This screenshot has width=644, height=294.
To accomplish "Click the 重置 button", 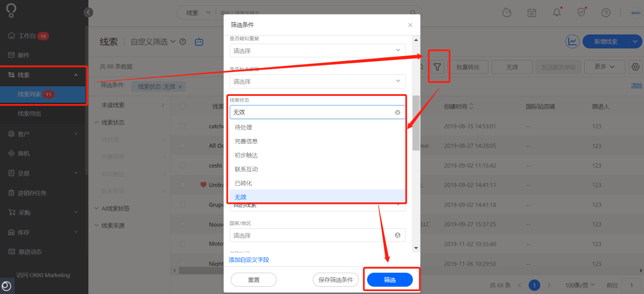I will click(254, 280).
